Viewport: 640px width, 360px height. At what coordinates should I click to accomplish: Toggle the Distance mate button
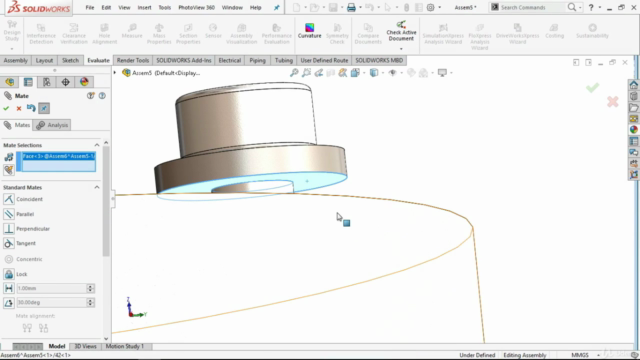click(9, 288)
